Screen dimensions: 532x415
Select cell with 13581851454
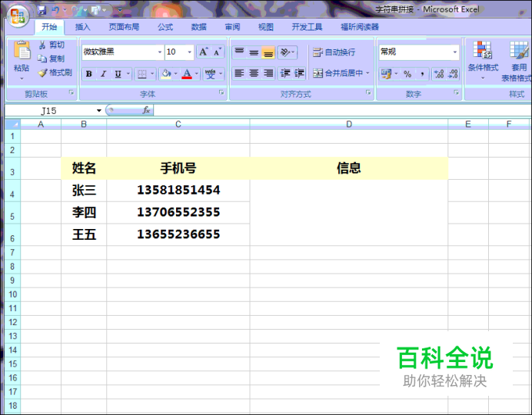[x=178, y=191]
